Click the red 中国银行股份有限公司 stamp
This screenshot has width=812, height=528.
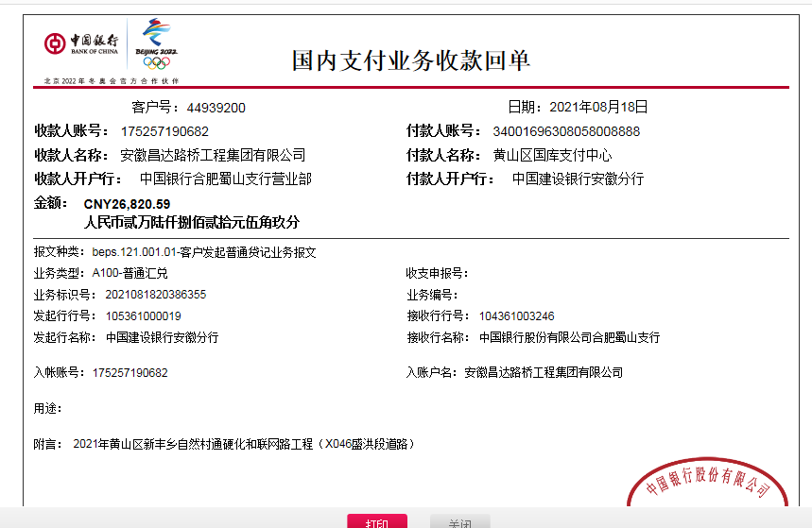click(707, 484)
